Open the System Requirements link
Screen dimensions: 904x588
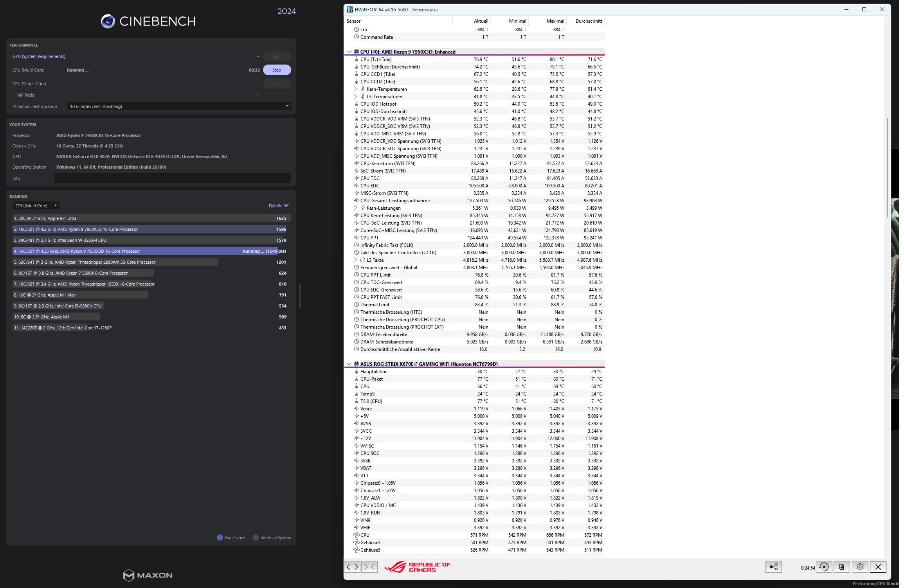point(43,56)
